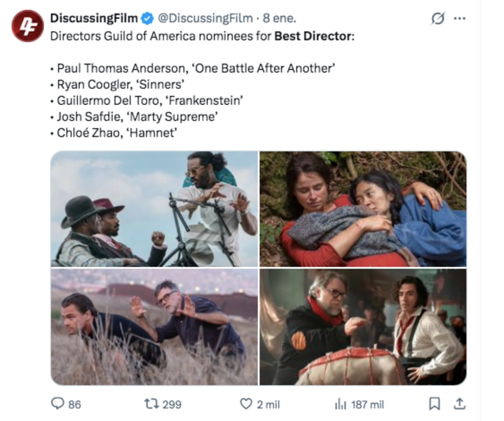This screenshot has height=421, width=504.
Task: Click the share upload arrow icon
Action: coord(460,404)
